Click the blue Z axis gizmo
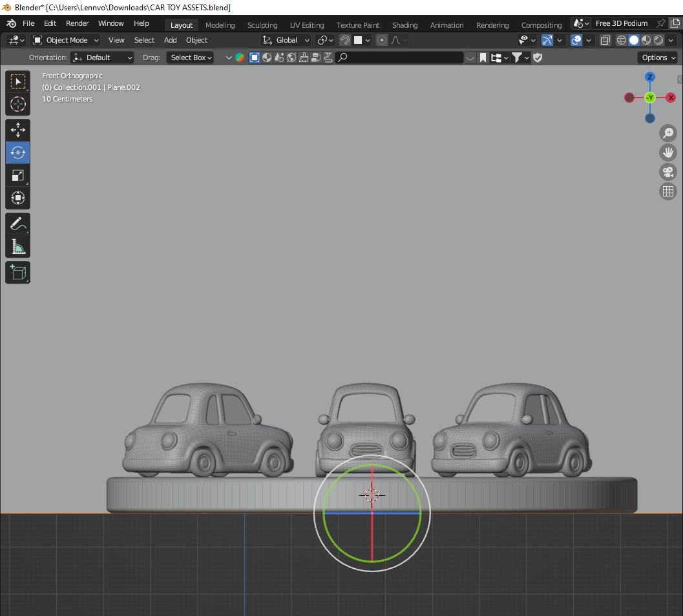The image size is (683, 616). (x=650, y=77)
